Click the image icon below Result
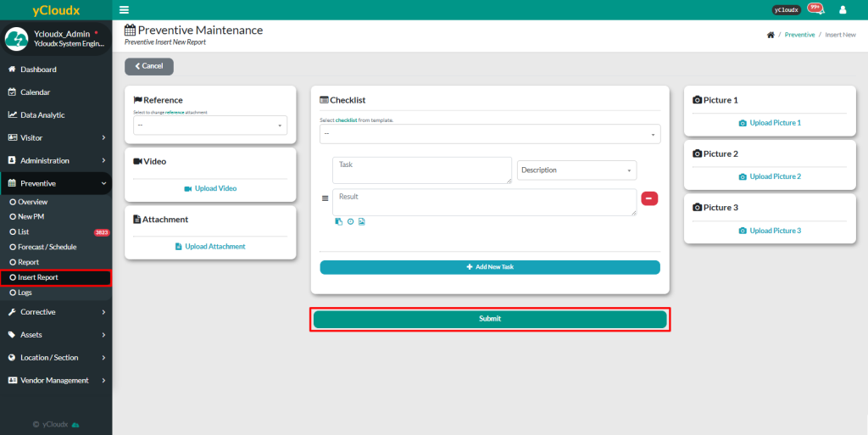868x435 pixels. tap(362, 221)
